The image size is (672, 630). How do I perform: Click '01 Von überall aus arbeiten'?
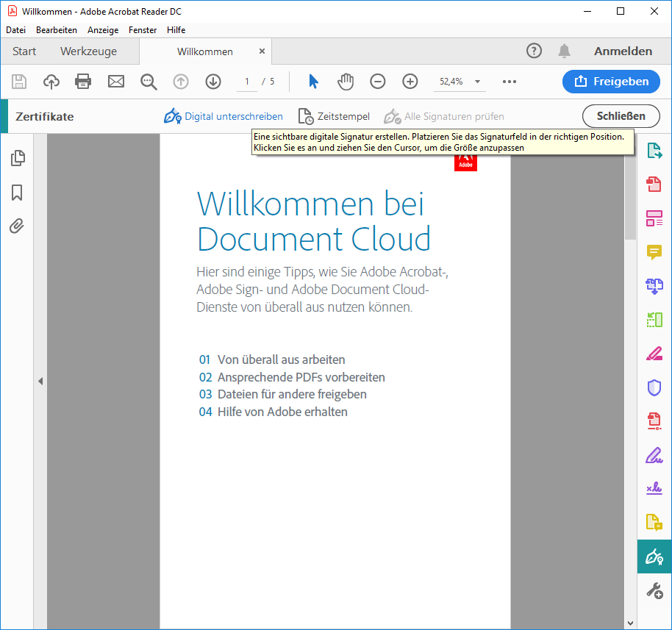coord(272,359)
